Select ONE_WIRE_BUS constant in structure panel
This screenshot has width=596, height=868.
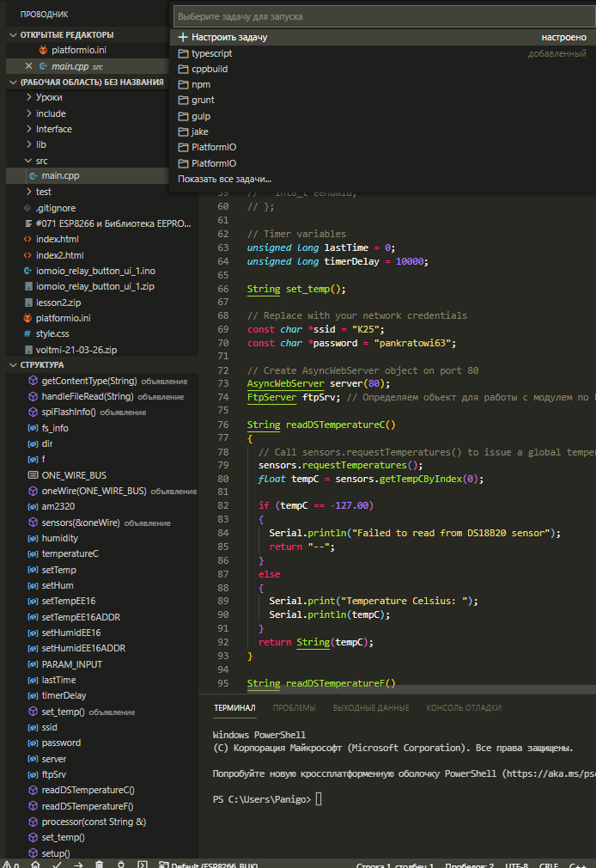[x=74, y=475]
